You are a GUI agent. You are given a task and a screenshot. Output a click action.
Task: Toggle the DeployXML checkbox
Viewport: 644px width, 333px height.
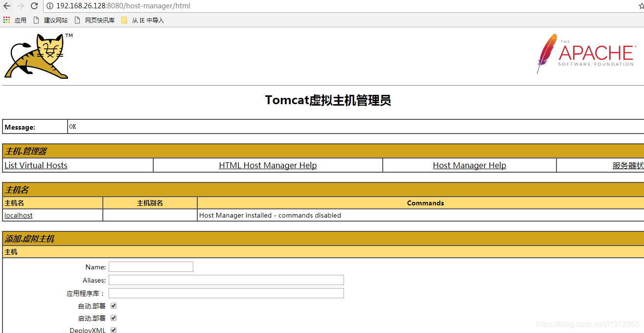(114, 330)
